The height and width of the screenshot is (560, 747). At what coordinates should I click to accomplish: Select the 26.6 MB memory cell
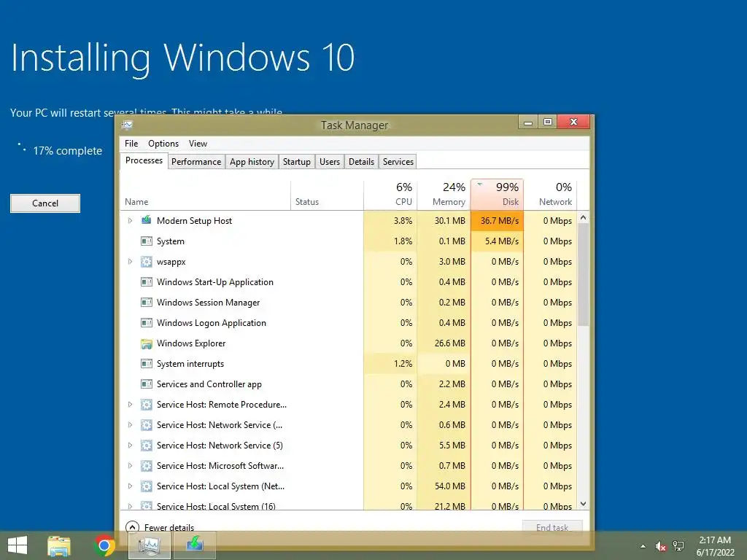(x=444, y=343)
